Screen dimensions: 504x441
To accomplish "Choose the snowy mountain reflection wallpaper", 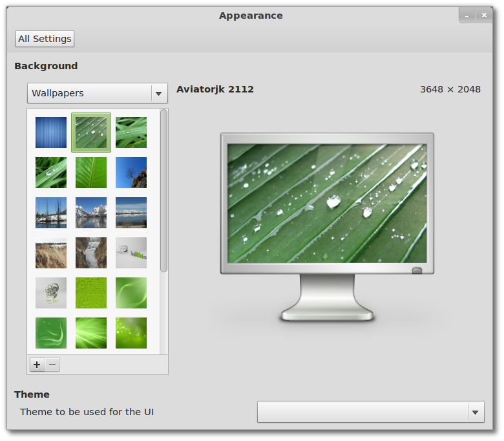I will 91,213.
